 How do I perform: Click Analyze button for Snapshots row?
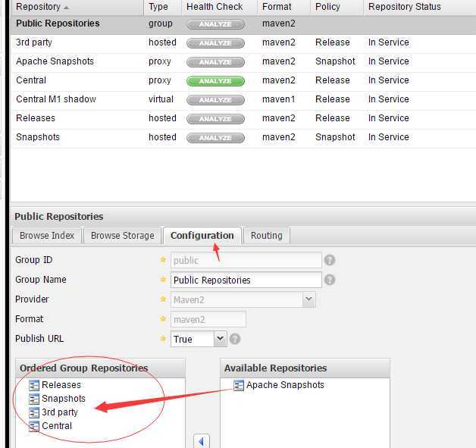tap(215, 138)
